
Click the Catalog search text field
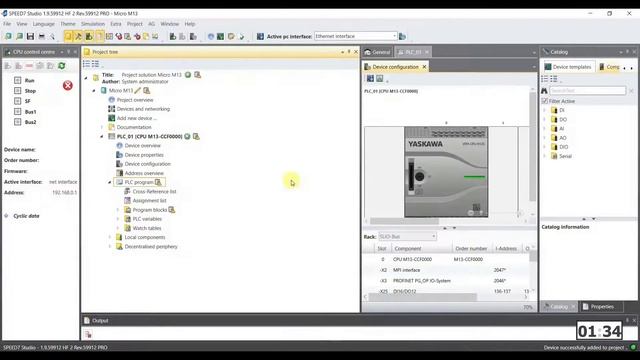coord(587,91)
